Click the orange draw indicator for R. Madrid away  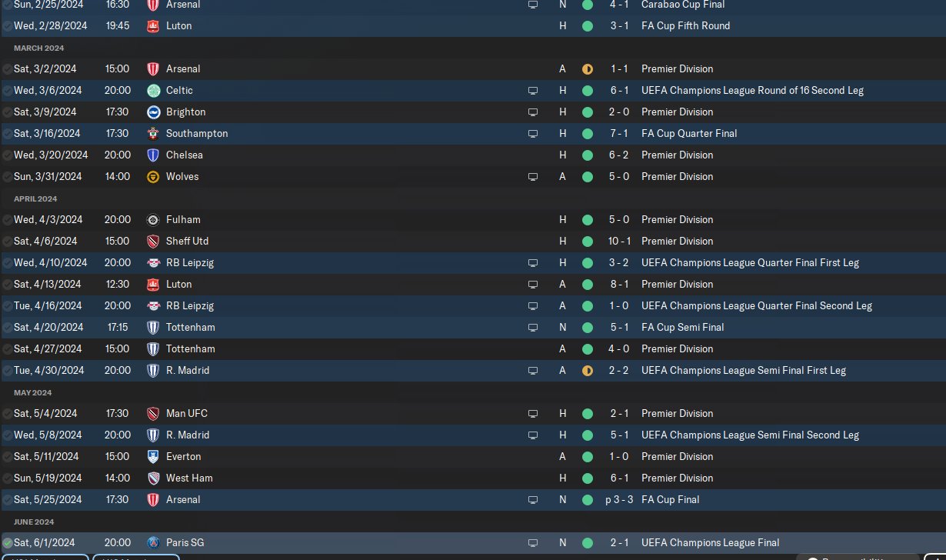588,370
